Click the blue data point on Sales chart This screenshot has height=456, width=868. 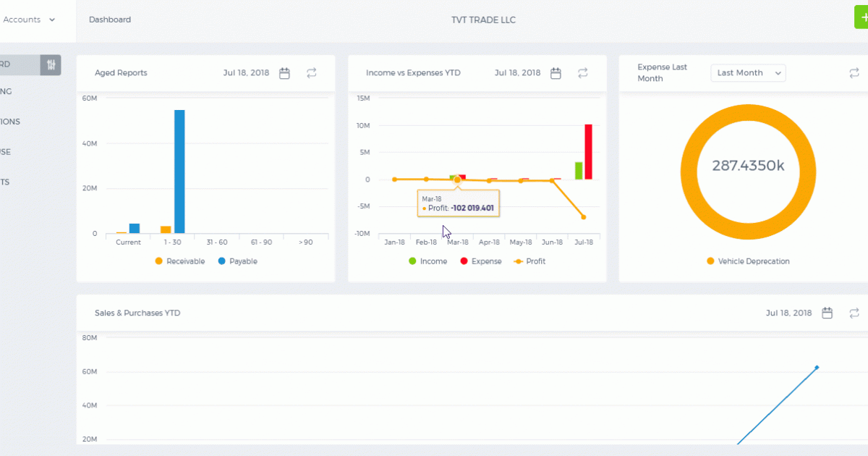point(817,368)
